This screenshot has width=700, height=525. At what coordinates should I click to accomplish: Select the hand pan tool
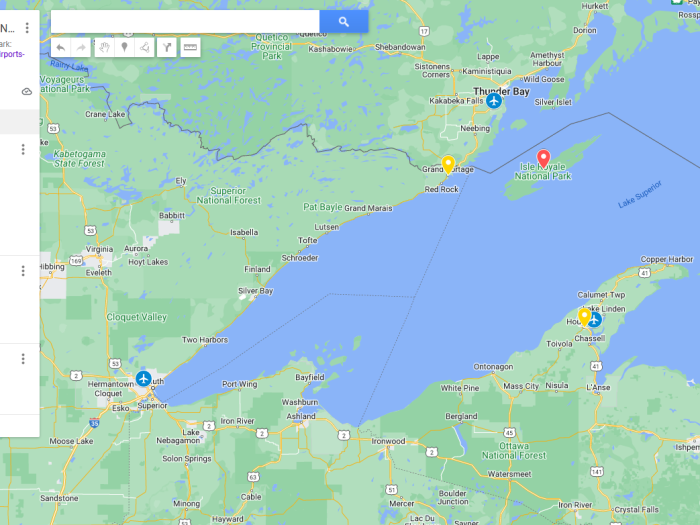coord(104,47)
